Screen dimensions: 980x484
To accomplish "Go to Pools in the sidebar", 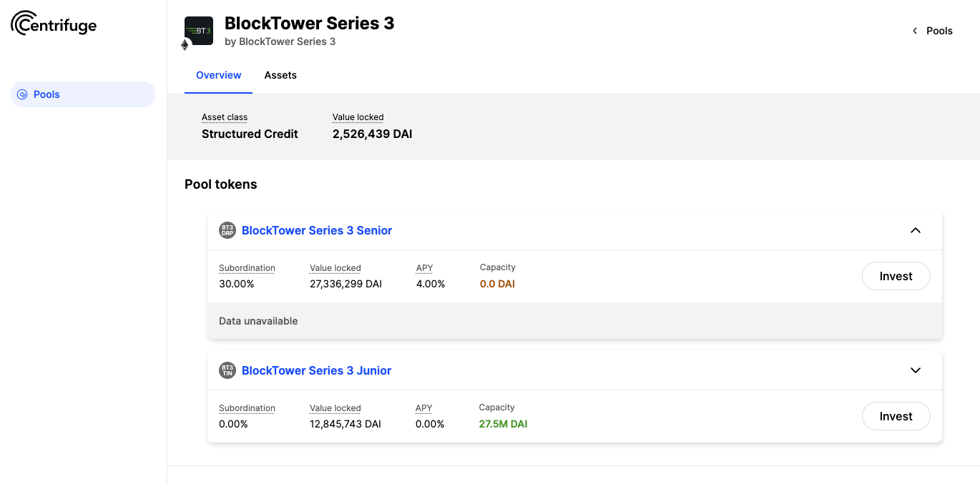I will coord(83,94).
